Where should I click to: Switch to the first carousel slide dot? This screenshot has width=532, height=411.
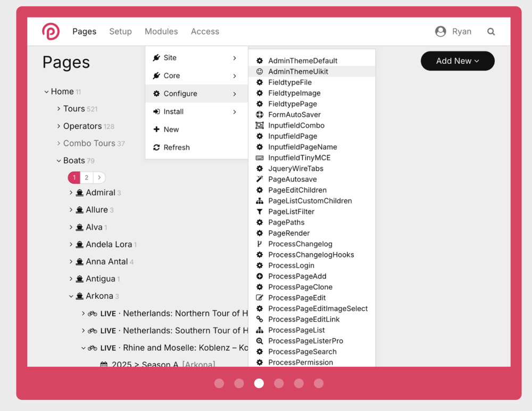219,383
